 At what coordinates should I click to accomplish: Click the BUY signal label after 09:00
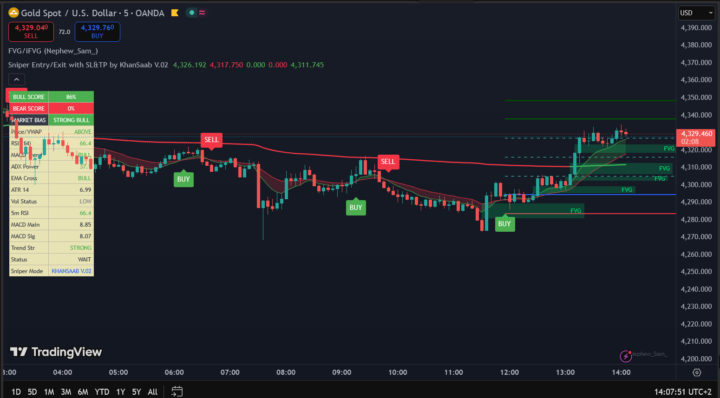click(x=355, y=207)
